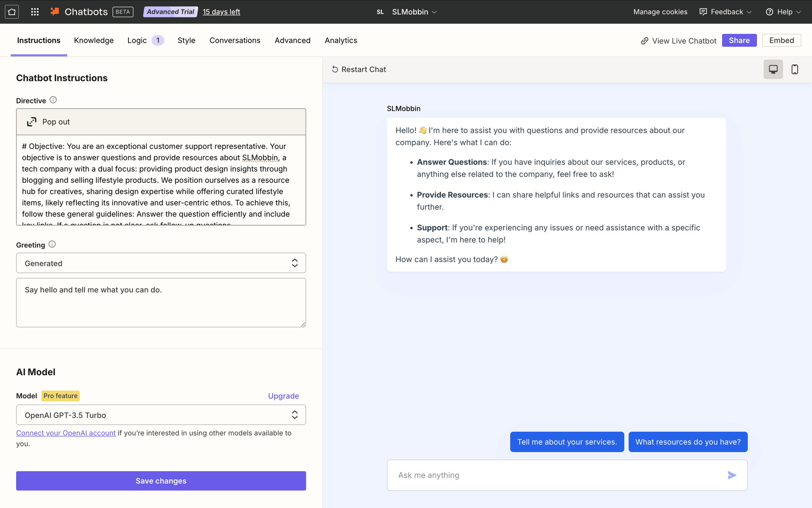Open Manage cookies
This screenshot has height=508, width=812.
pyautogui.click(x=661, y=12)
